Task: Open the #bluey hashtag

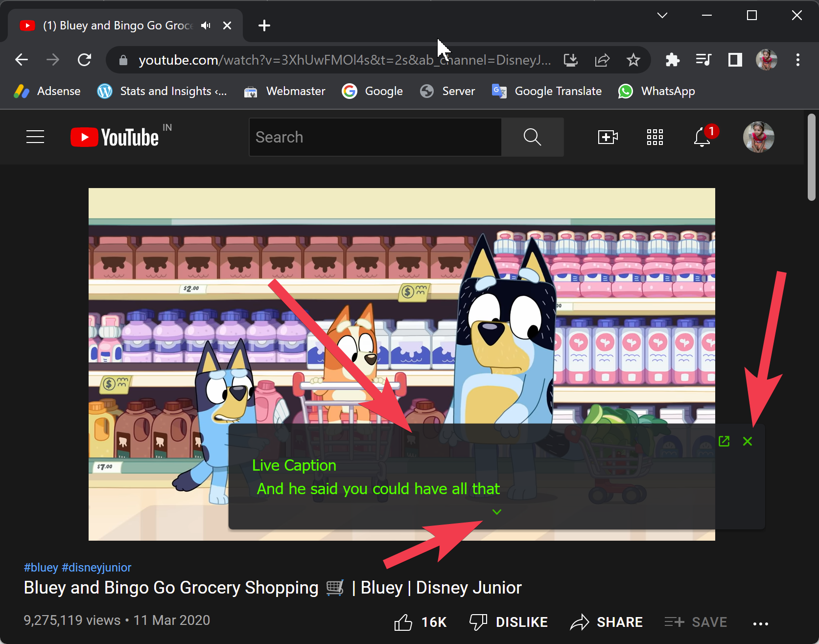Action: [41, 567]
